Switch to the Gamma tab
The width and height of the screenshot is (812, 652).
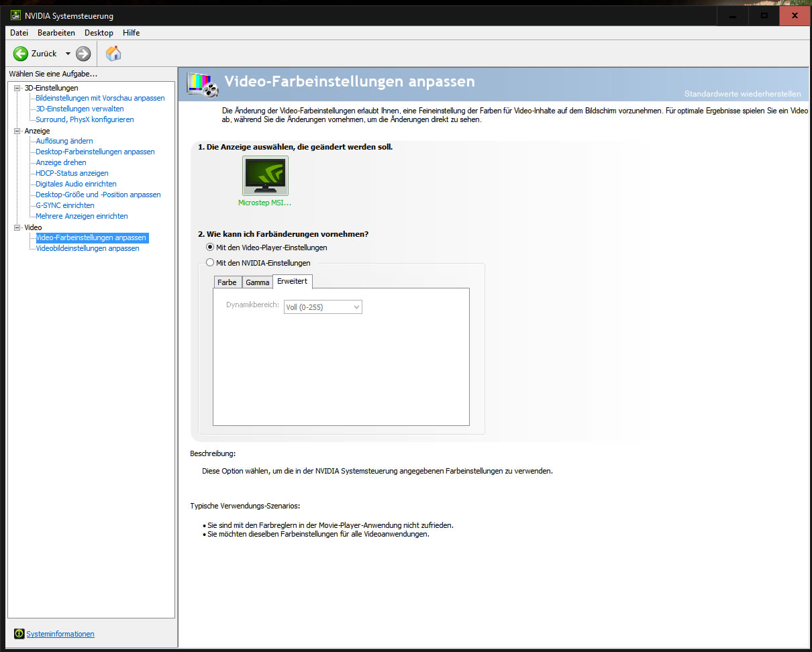pyautogui.click(x=258, y=282)
